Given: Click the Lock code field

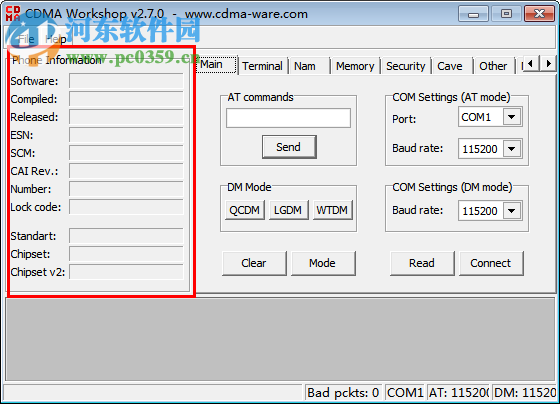Looking at the screenshot, I should click(x=126, y=207).
